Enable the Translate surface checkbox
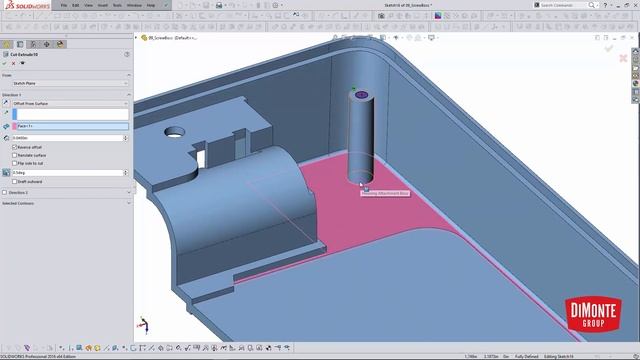 (15, 156)
